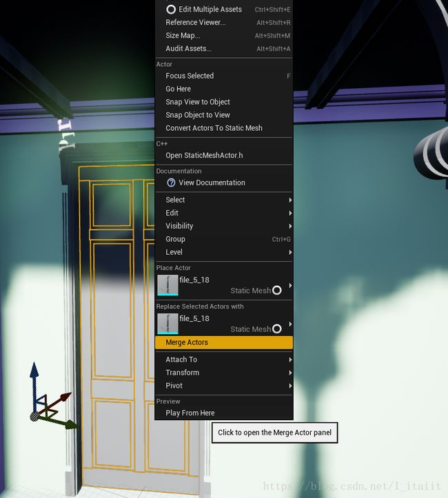Expand the Edit submenu
The image size is (448, 498).
[224, 213]
